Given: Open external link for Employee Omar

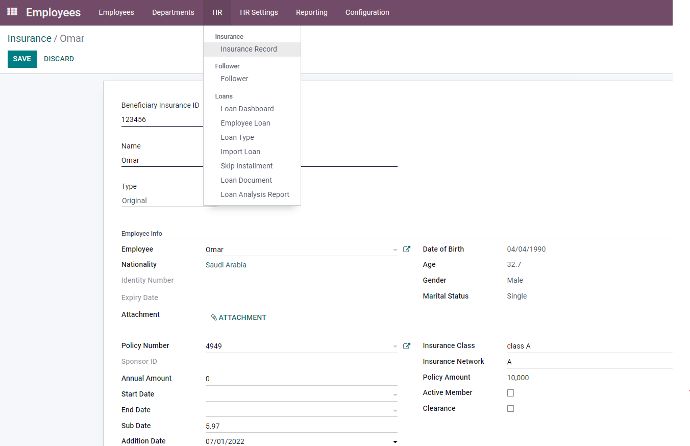Looking at the screenshot, I should click(407, 249).
